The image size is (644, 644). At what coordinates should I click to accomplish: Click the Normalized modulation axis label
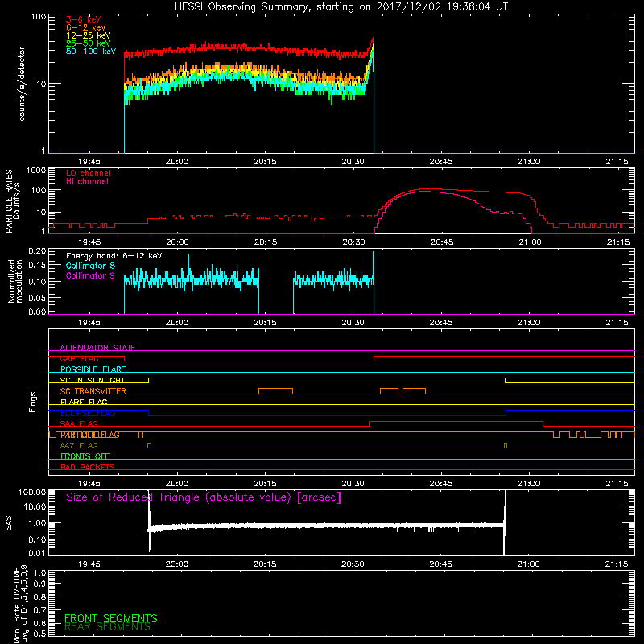[x=14, y=281]
